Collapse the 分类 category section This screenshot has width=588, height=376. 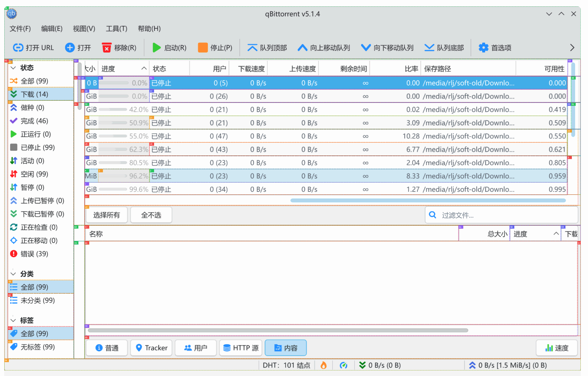13,274
